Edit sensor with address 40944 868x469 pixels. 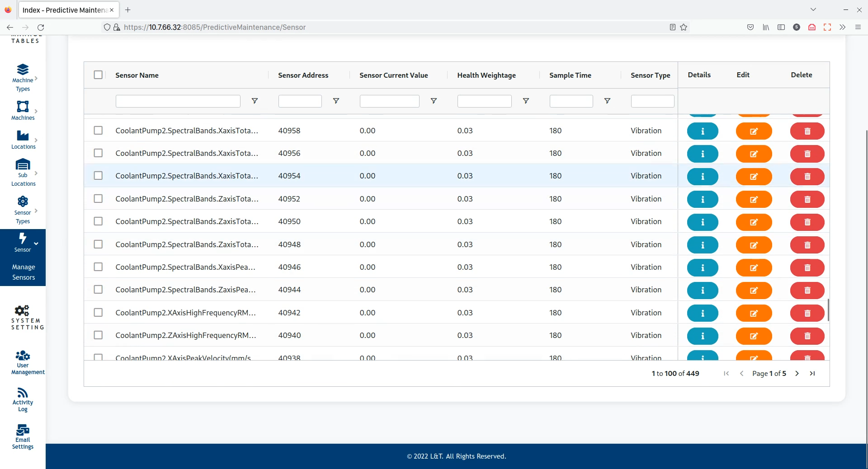coord(754,291)
